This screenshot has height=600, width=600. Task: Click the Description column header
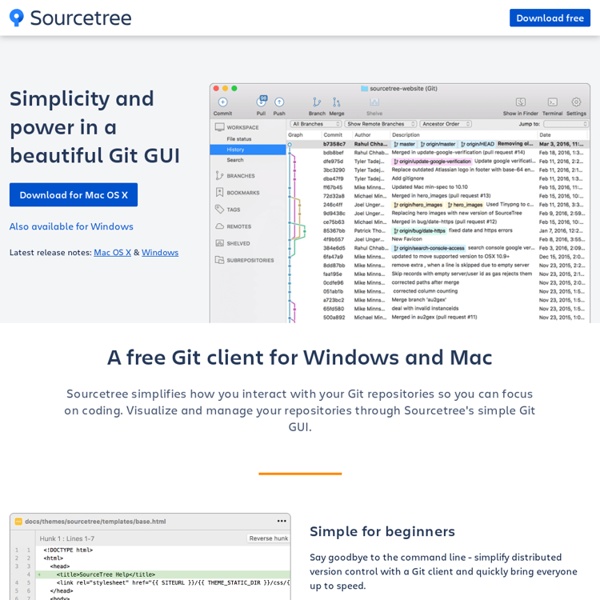point(406,135)
